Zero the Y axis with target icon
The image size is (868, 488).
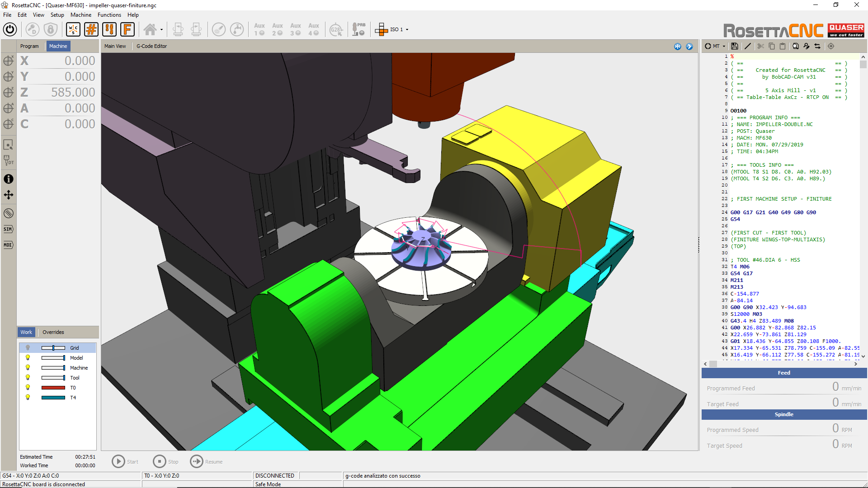pyautogui.click(x=9, y=76)
